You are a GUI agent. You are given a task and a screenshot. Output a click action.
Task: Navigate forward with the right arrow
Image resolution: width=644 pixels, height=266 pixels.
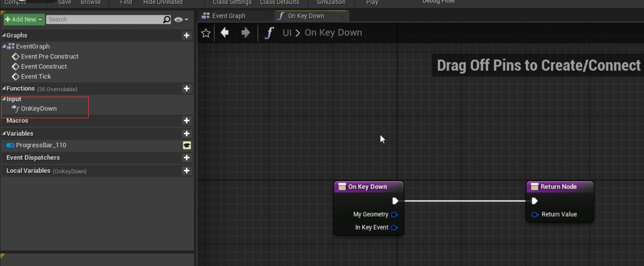pyautogui.click(x=245, y=33)
